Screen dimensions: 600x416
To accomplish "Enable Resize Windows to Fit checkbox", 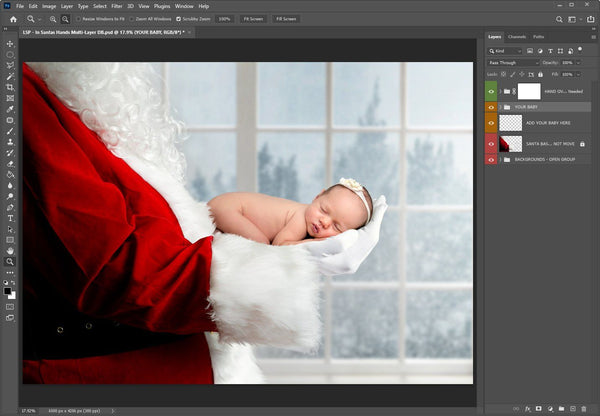I will click(79, 18).
